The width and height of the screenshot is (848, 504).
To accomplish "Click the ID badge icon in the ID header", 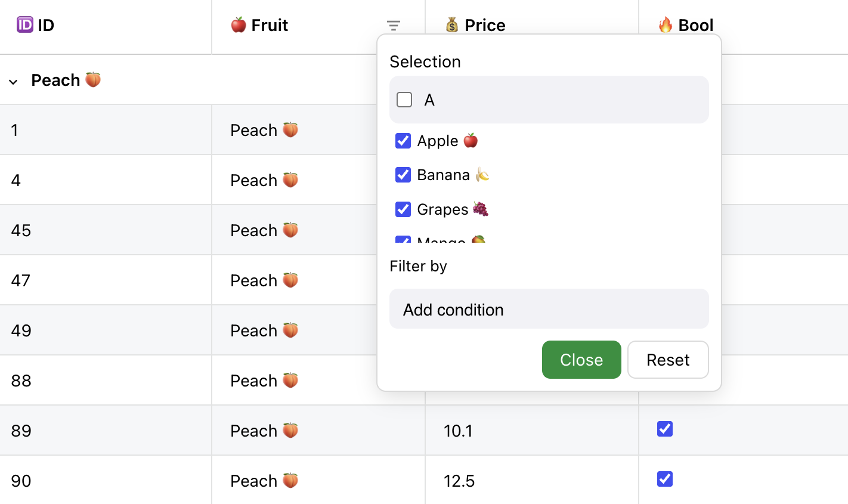I will (x=25, y=25).
